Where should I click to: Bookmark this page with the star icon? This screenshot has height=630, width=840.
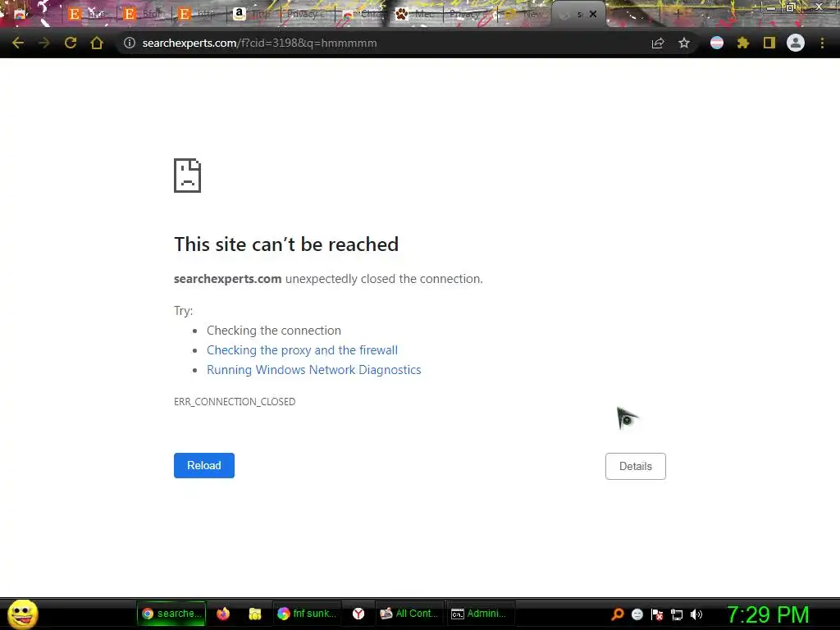click(x=684, y=43)
